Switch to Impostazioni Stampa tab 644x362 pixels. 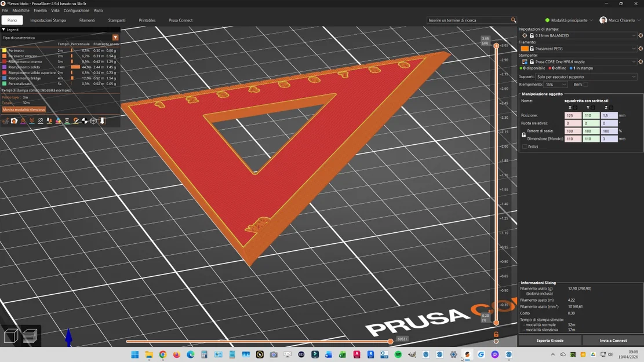tap(48, 20)
